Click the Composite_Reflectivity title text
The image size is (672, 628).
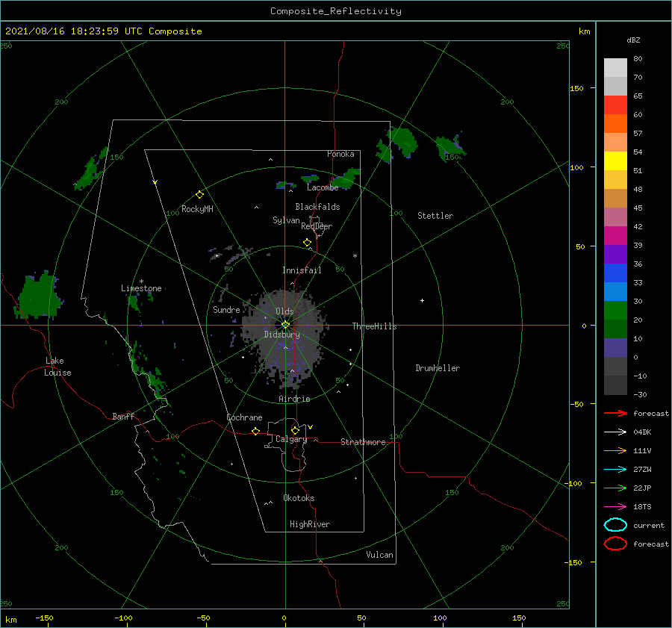[x=336, y=11]
